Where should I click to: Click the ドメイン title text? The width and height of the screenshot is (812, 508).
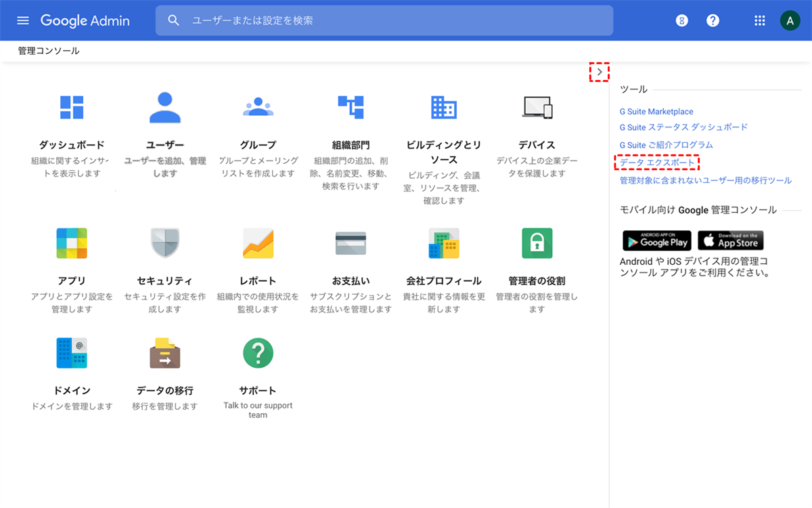click(72, 391)
